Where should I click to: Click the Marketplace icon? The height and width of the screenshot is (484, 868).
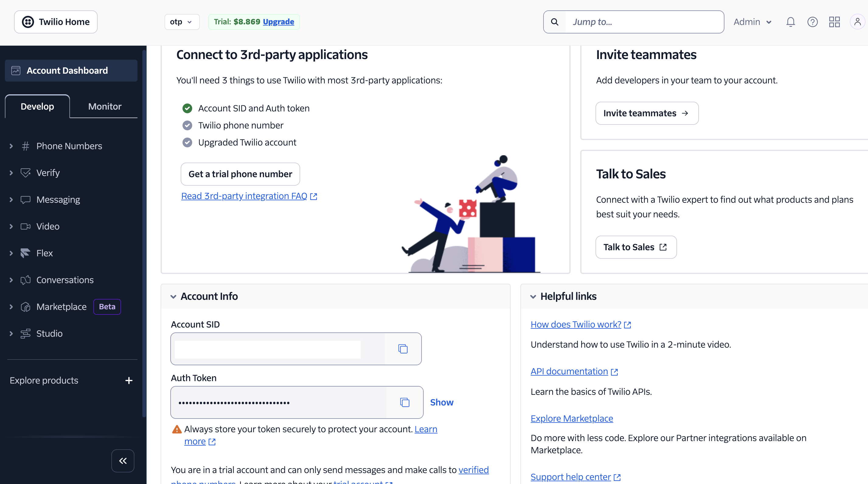tap(25, 307)
